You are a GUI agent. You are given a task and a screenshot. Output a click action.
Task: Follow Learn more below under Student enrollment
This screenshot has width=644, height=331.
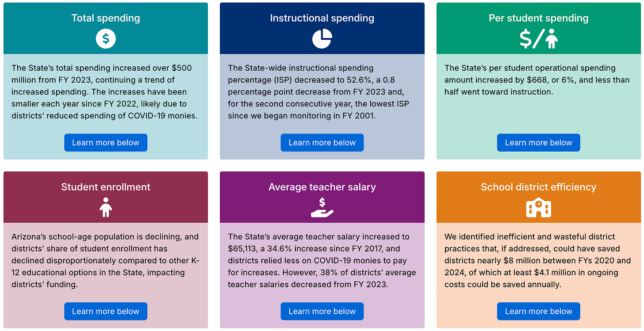pos(106,312)
